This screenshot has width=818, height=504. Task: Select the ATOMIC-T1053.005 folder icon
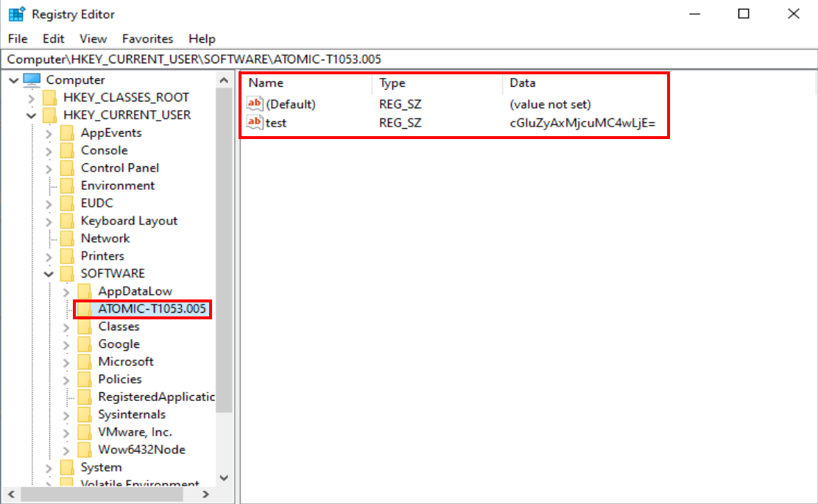click(85, 309)
